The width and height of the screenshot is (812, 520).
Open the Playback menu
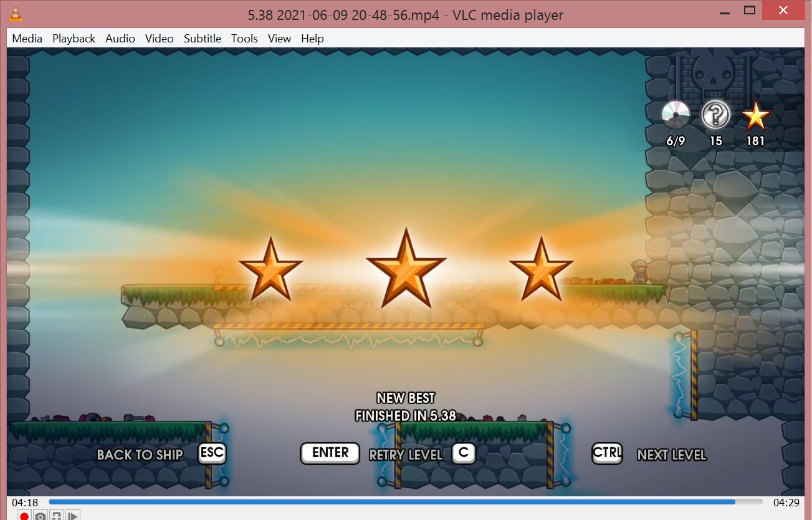click(74, 39)
